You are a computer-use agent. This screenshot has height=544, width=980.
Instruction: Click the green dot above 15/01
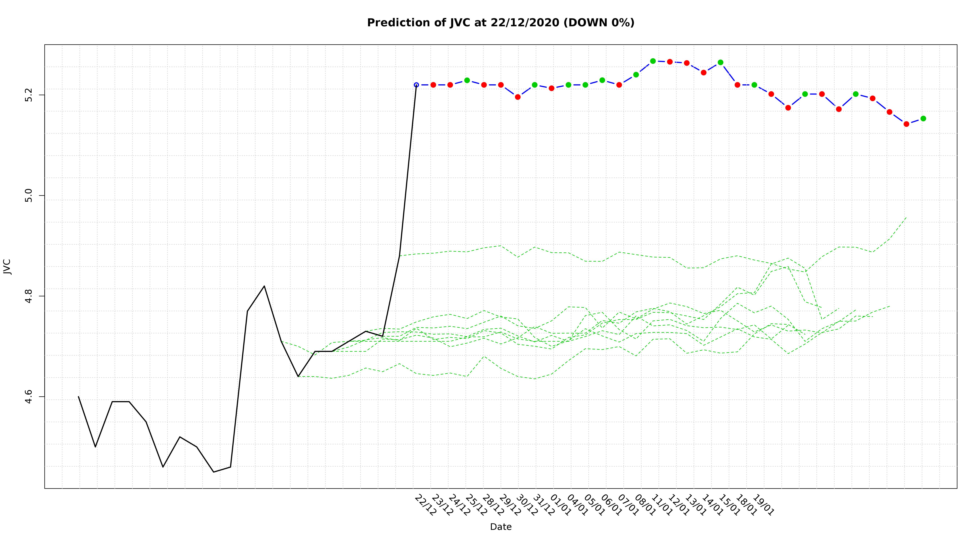[720, 62]
